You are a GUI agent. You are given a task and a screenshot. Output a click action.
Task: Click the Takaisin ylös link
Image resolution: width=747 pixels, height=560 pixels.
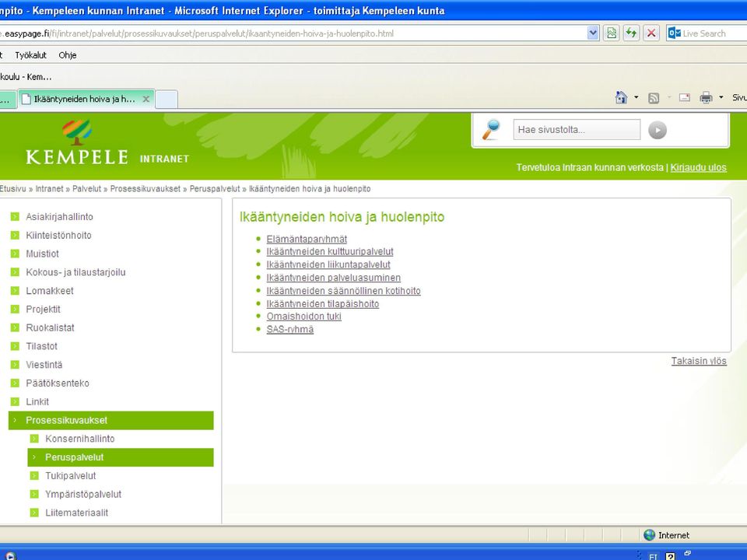click(699, 361)
